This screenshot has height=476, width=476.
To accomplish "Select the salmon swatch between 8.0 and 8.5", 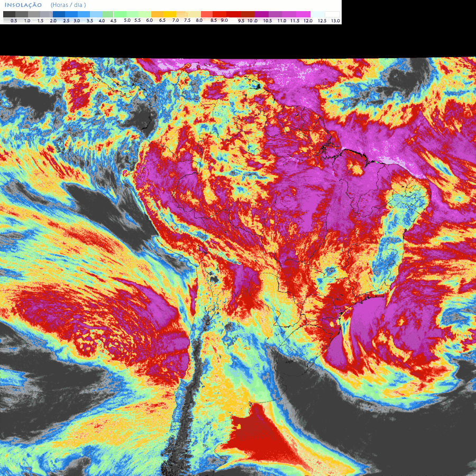I will tap(207, 14).
